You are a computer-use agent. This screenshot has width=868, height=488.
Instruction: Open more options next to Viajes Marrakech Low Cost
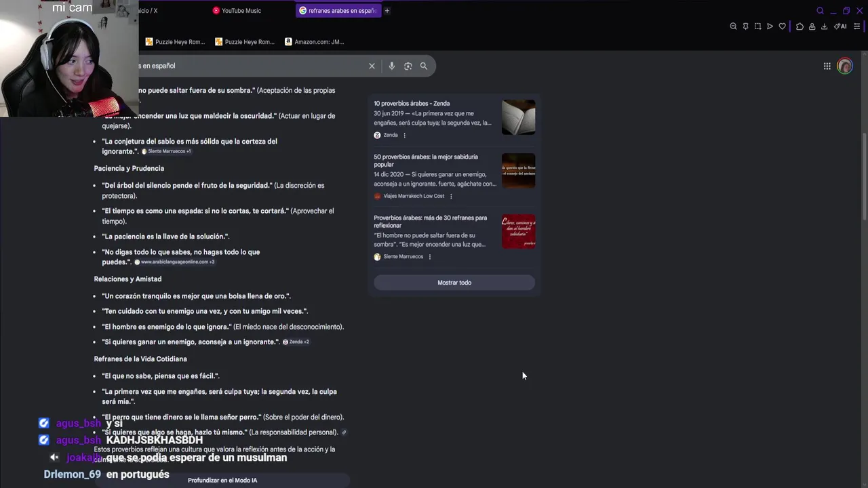click(x=451, y=196)
